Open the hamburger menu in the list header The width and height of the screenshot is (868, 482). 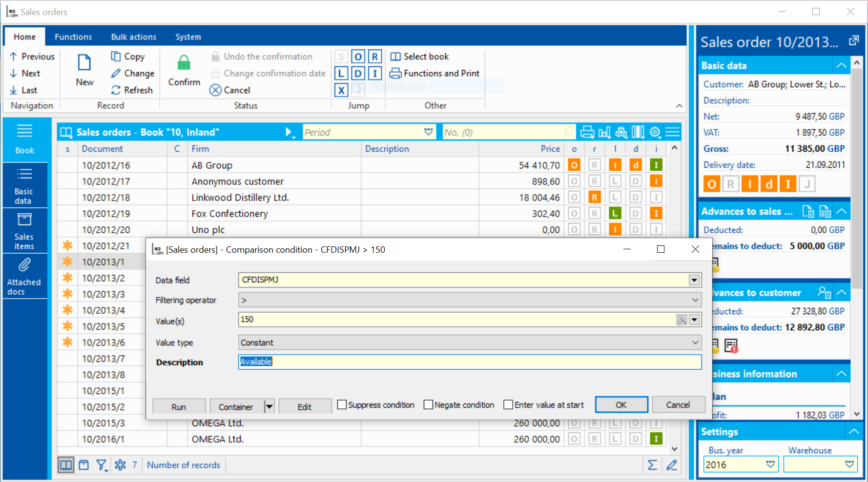[672, 132]
